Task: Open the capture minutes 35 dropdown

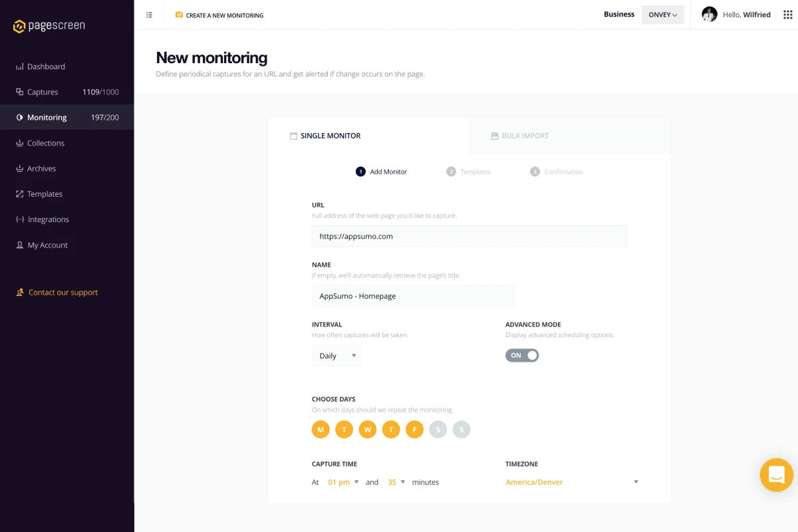Action: click(x=396, y=482)
